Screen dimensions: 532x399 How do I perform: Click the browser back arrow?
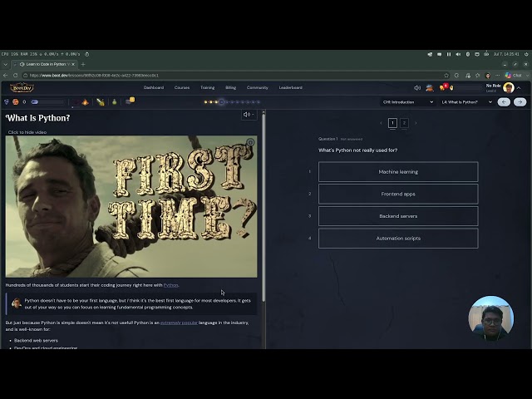pyautogui.click(x=6, y=76)
